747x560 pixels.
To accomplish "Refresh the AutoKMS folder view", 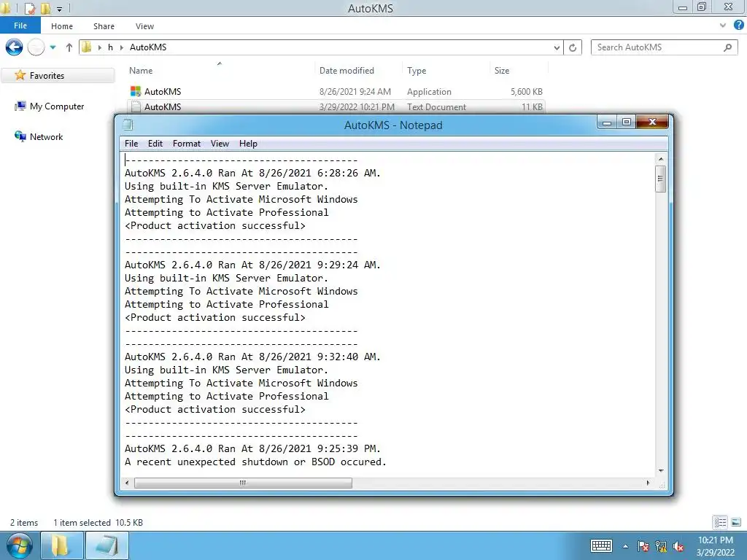I will click(573, 47).
